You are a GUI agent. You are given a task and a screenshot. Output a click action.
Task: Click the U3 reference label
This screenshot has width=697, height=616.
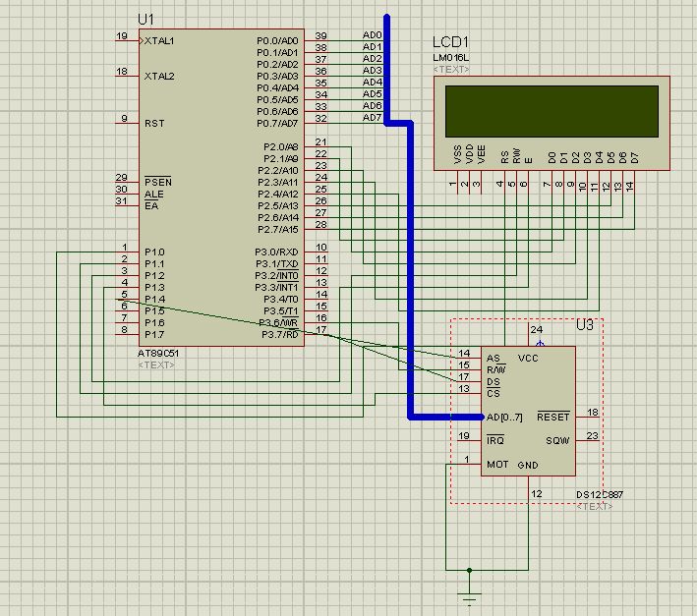point(585,324)
